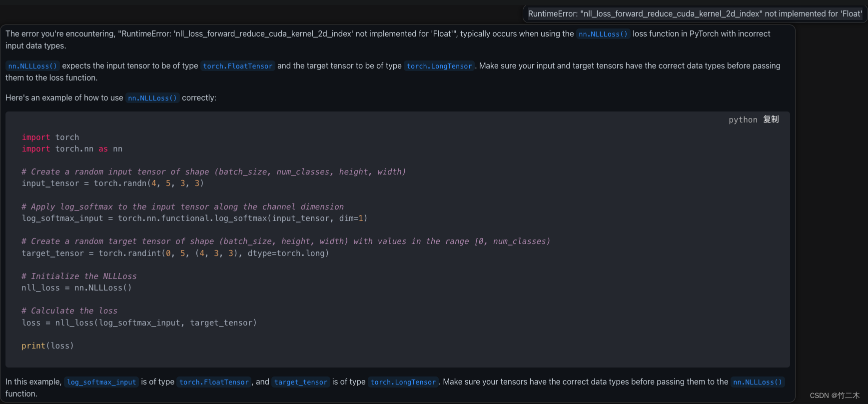Click the target_tensor = torch.randint line
Viewport: 868px width, 404px height.
(175, 253)
